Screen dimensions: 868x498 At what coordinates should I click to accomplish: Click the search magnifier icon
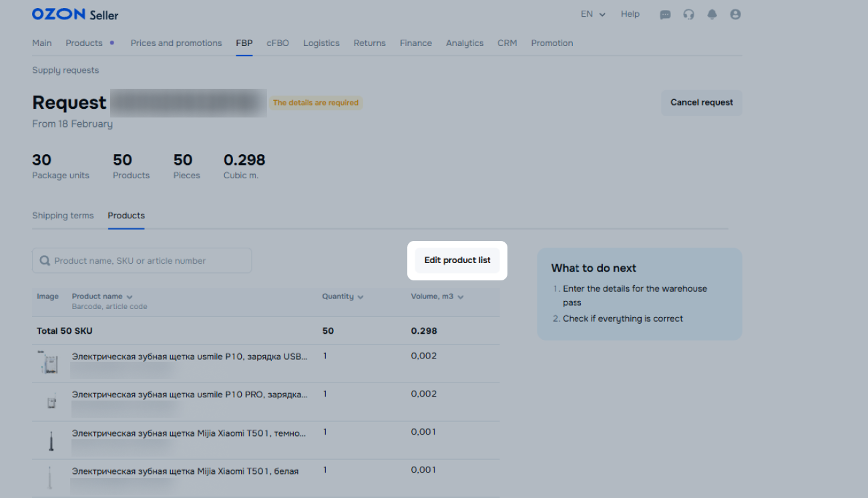[x=45, y=261]
